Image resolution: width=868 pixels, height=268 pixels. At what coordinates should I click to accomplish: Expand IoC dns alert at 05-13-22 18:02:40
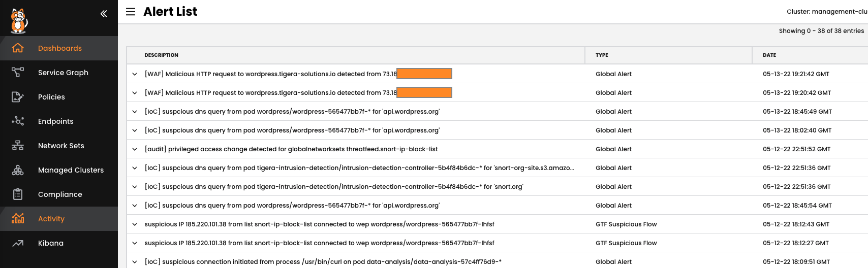pyautogui.click(x=135, y=130)
